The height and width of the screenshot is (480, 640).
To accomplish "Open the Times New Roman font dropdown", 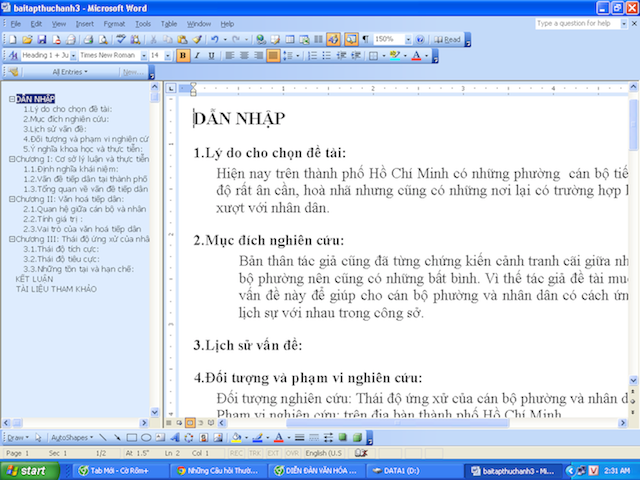I will [x=144, y=56].
